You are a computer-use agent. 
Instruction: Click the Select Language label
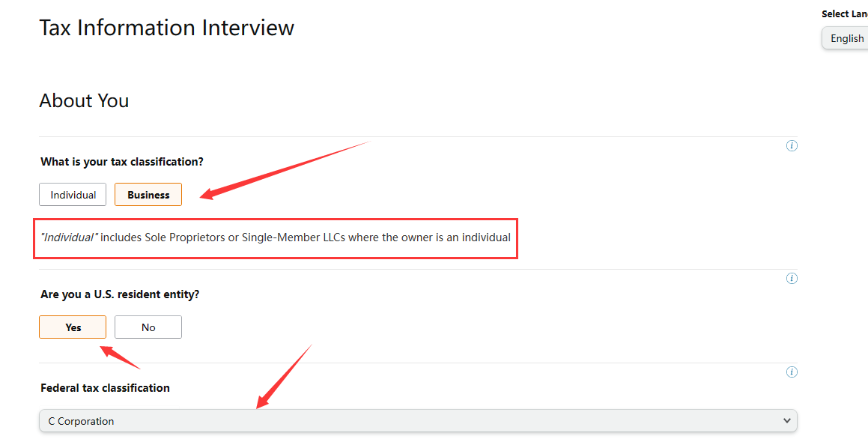[x=845, y=13]
